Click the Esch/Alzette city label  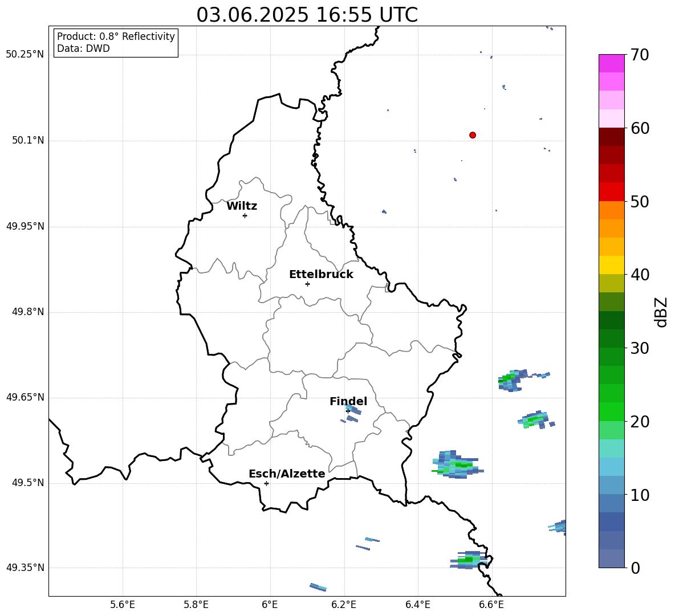[287, 474]
